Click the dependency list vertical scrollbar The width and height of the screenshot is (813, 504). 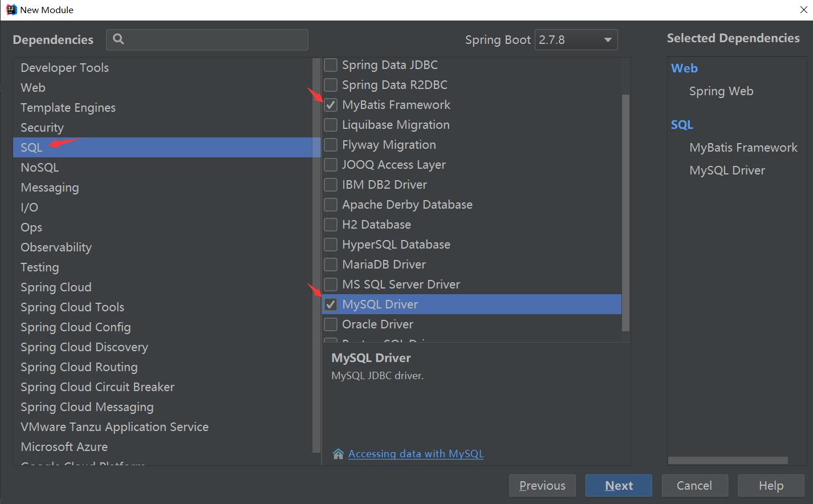point(625,212)
